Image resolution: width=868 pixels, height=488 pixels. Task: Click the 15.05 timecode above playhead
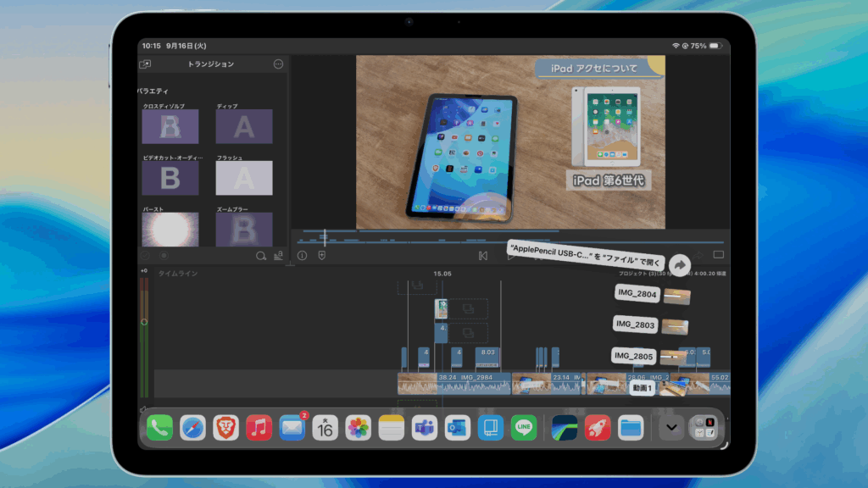(442, 274)
